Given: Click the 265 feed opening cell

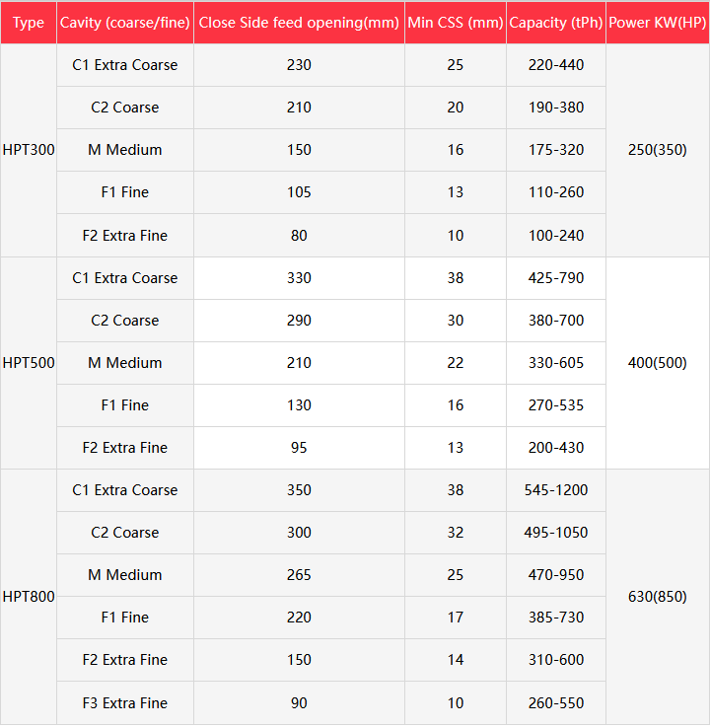Looking at the screenshot, I should 299,575.
